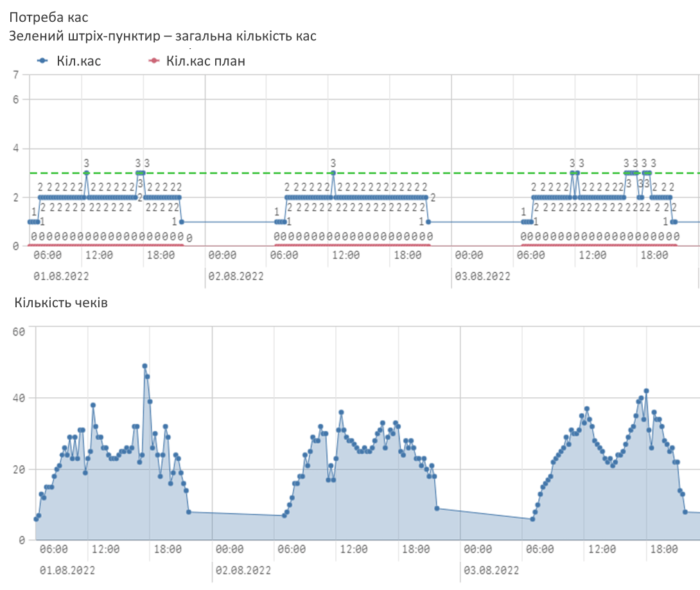Viewport: 700px width, 590px height.
Task: Click 03.08.2022 date label in the bottom chart
Action: (x=491, y=570)
